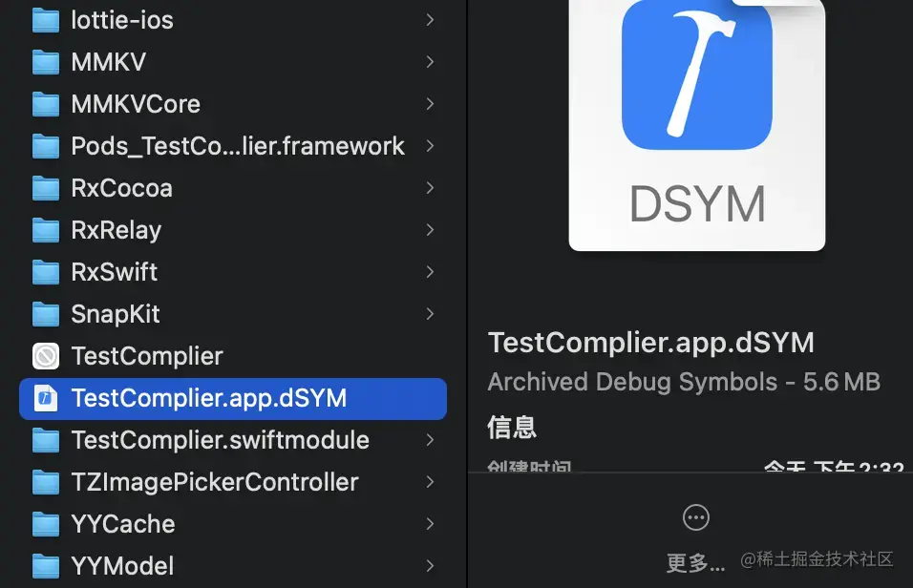Select the TestComplier app name
This screenshot has height=588, width=913.
[147, 356]
